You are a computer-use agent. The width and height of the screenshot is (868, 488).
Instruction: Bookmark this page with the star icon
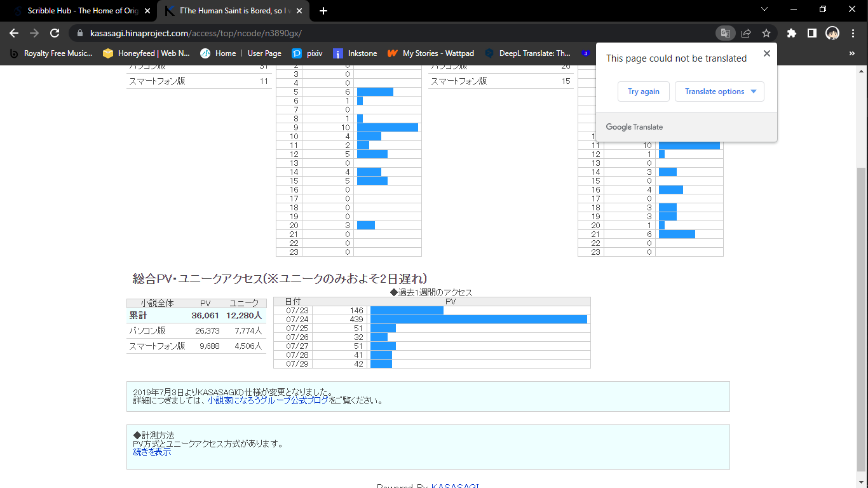(x=766, y=33)
